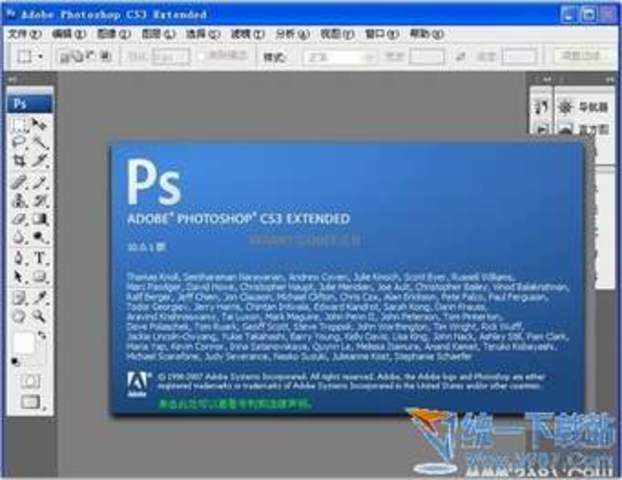Select the Horizontal Type tool
This screenshot has width=622, height=480.
tap(40, 258)
